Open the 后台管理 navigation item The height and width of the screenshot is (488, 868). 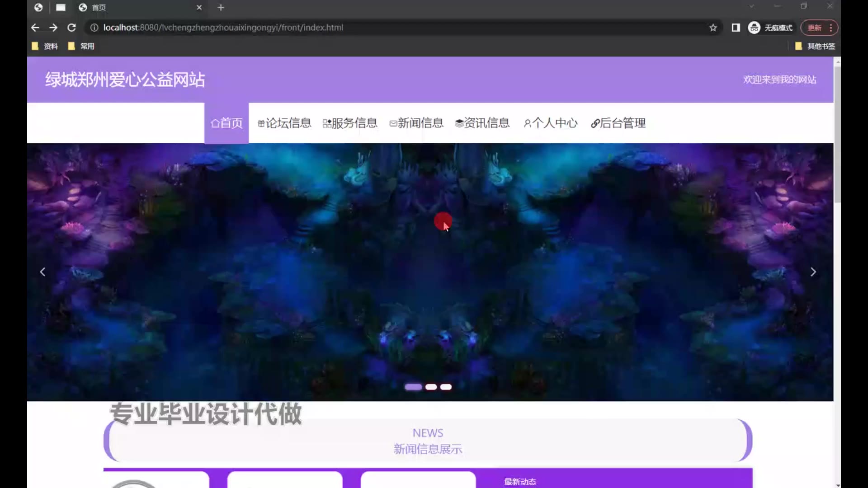tap(618, 123)
